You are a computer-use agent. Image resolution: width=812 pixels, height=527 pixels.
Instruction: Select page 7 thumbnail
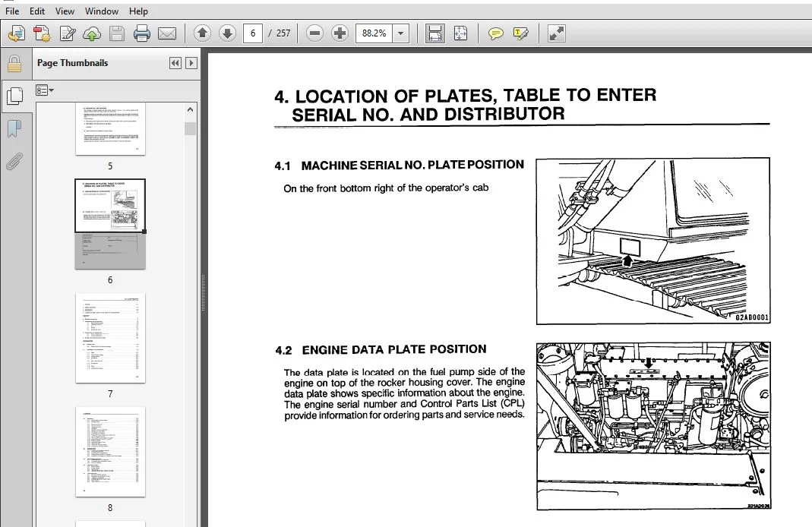coord(110,338)
